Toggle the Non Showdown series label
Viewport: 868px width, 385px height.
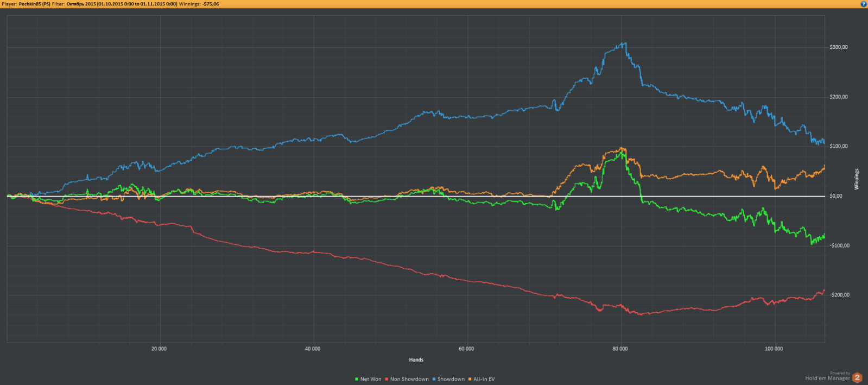tap(409, 379)
